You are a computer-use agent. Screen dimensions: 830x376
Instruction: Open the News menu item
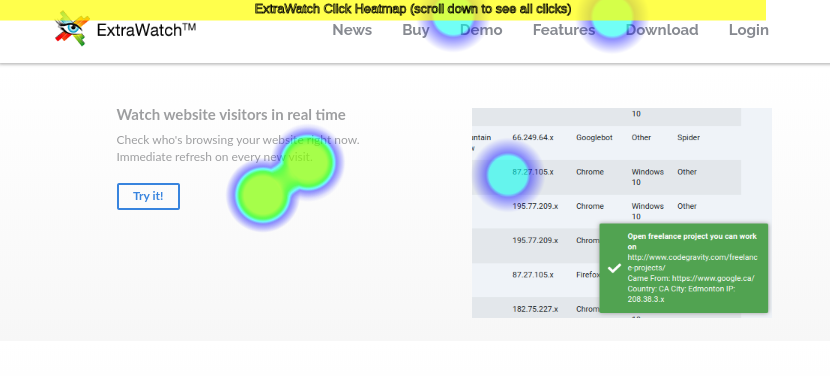tap(352, 30)
